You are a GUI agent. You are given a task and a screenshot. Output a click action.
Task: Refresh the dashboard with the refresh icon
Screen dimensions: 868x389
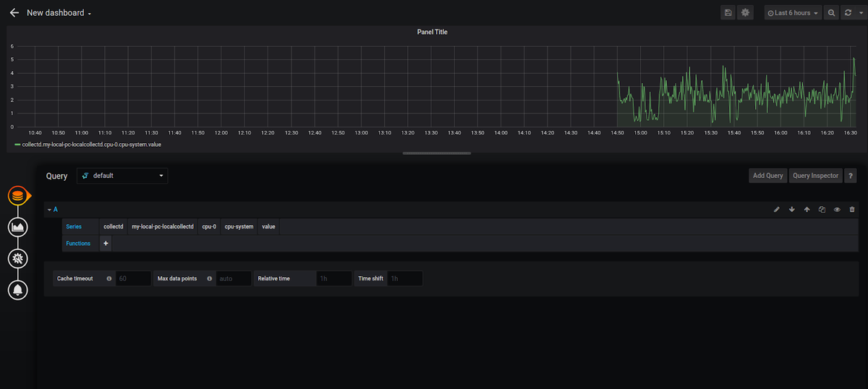(848, 13)
